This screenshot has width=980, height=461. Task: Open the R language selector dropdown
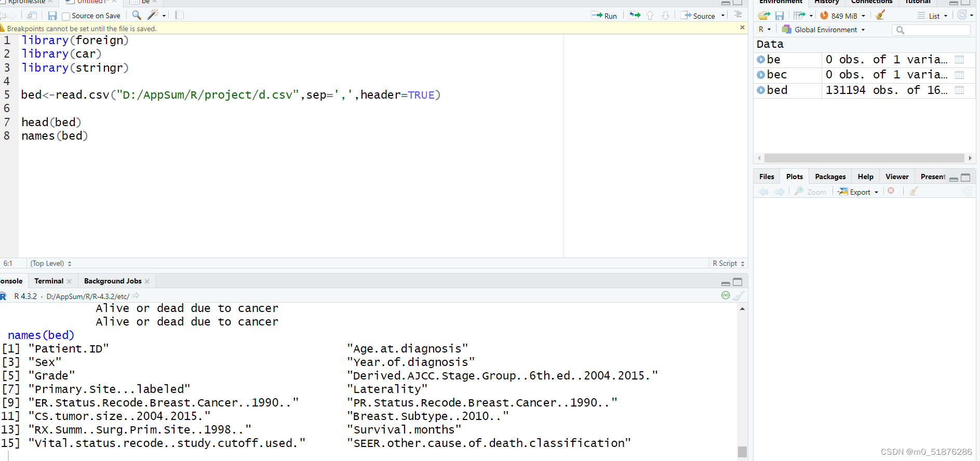[765, 30]
